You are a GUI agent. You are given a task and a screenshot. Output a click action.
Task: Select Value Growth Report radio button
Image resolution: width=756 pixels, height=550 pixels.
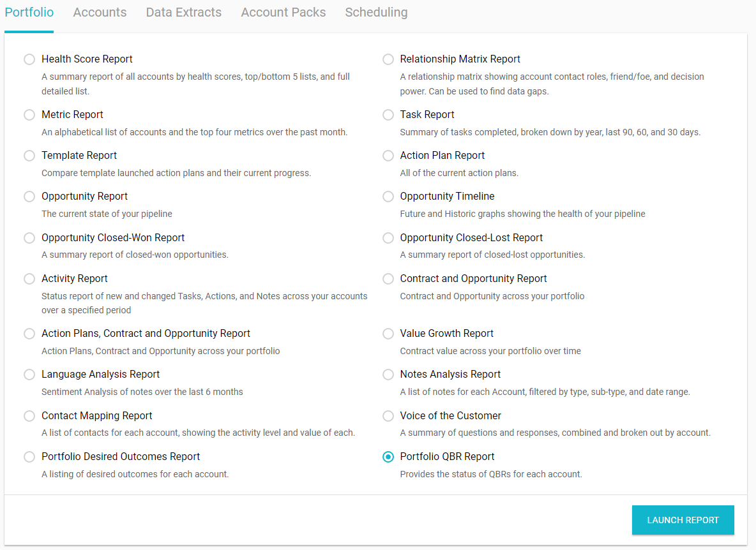[x=388, y=334]
